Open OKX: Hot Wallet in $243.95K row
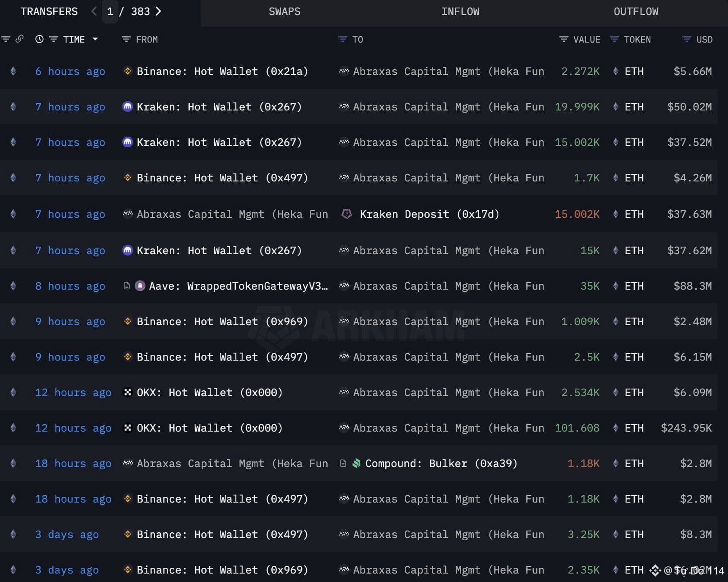This screenshot has width=728, height=582. pyautogui.click(x=209, y=428)
